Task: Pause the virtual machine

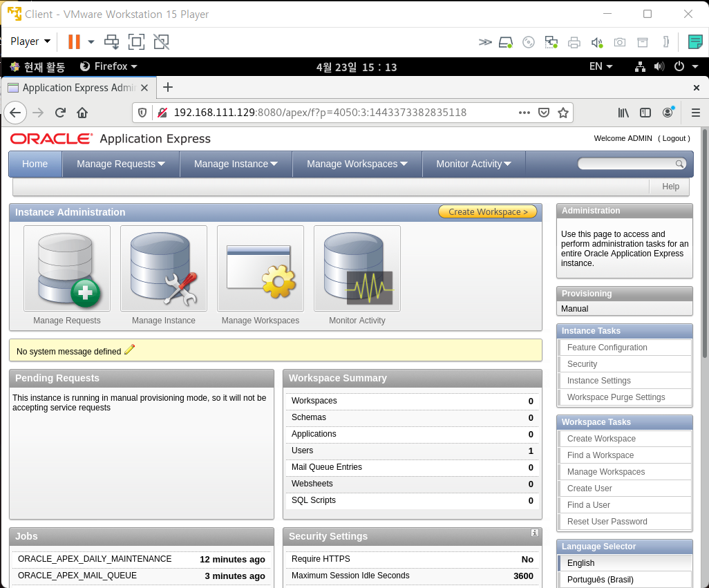Action: click(x=74, y=41)
